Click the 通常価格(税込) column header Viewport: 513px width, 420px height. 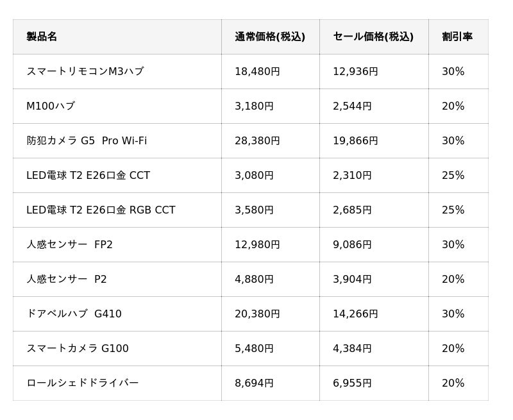(x=269, y=37)
